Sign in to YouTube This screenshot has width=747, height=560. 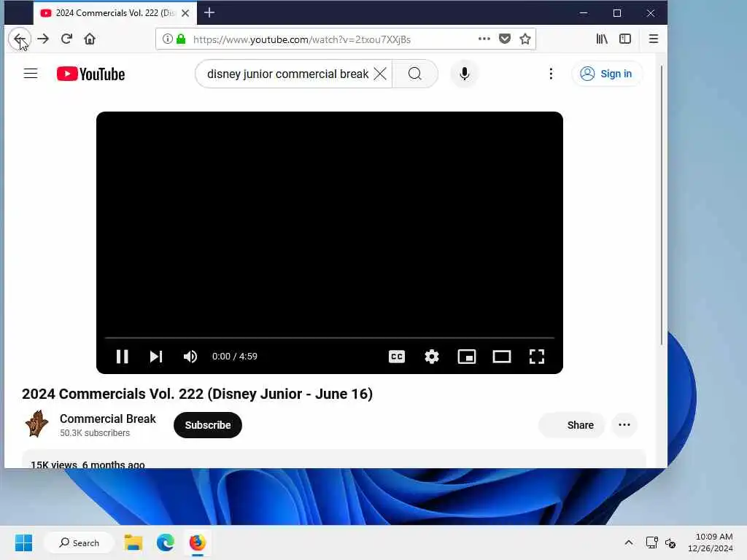click(606, 74)
